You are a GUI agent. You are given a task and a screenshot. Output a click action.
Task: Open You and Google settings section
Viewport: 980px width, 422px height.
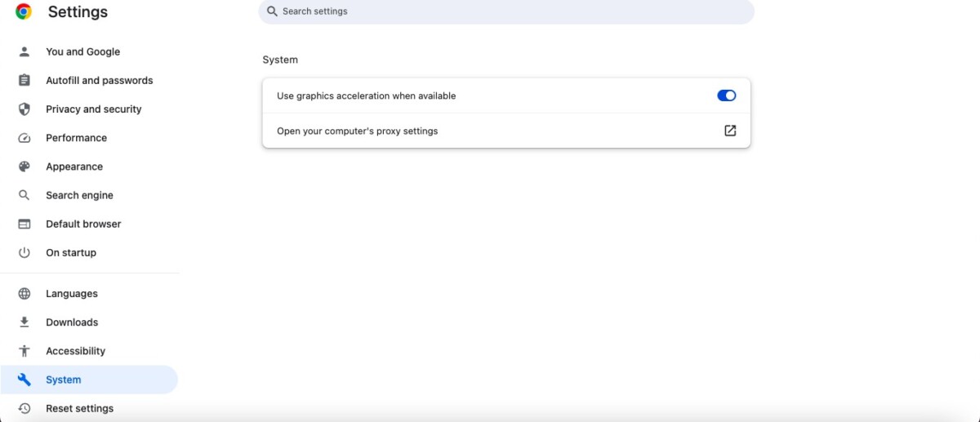89,51
